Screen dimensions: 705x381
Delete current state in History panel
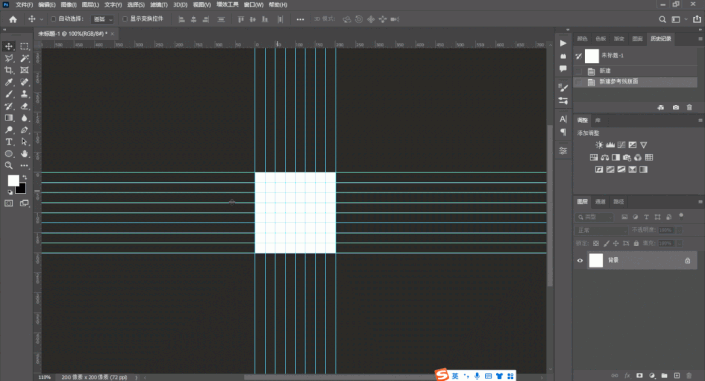coord(689,108)
